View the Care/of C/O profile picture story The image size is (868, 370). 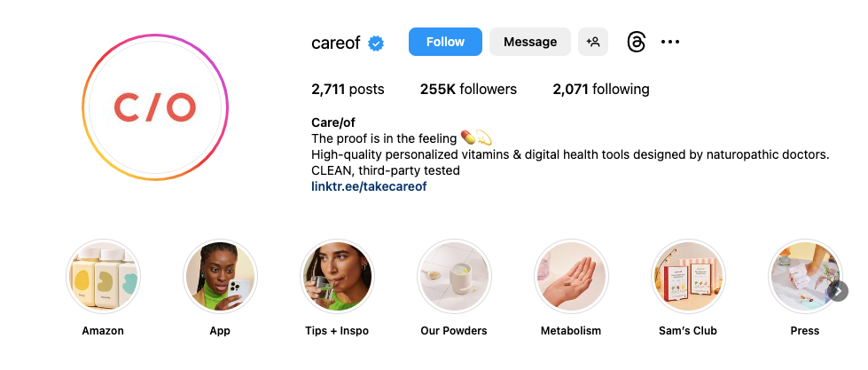click(155, 106)
